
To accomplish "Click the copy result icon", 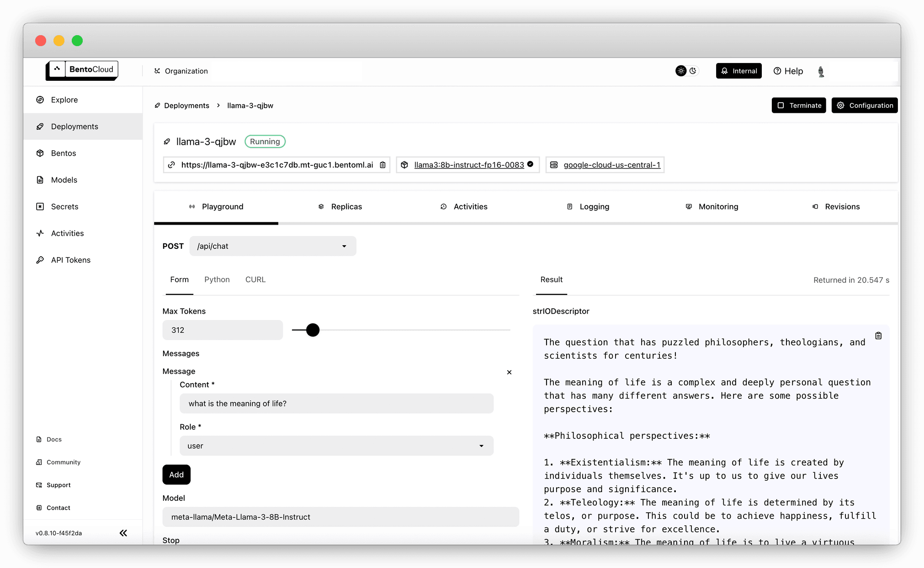I will pos(878,336).
